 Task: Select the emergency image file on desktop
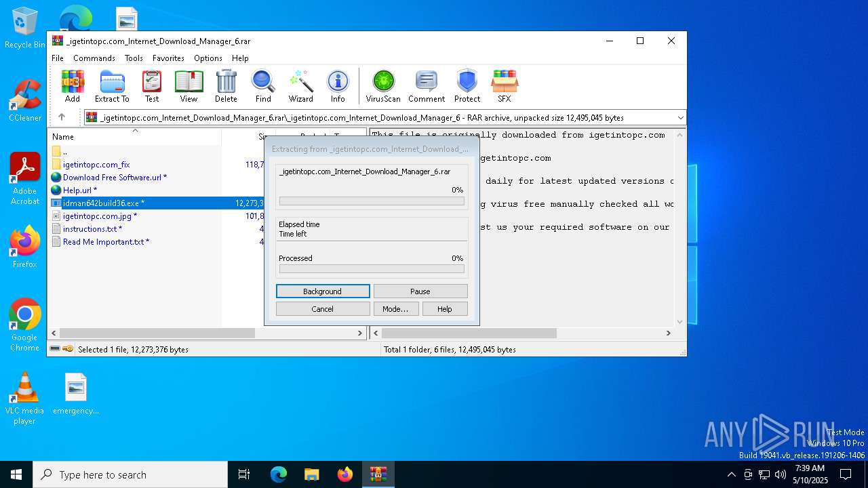click(76, 394)
